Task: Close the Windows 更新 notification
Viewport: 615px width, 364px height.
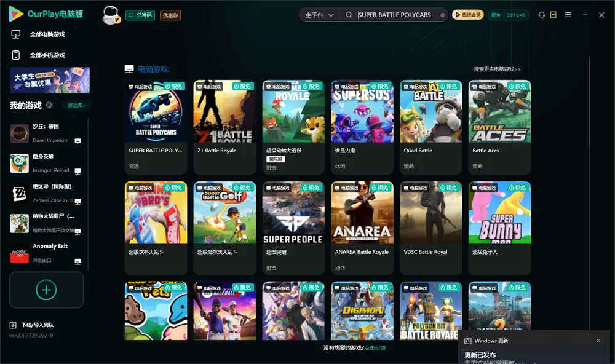Action: tap(598, 341)
